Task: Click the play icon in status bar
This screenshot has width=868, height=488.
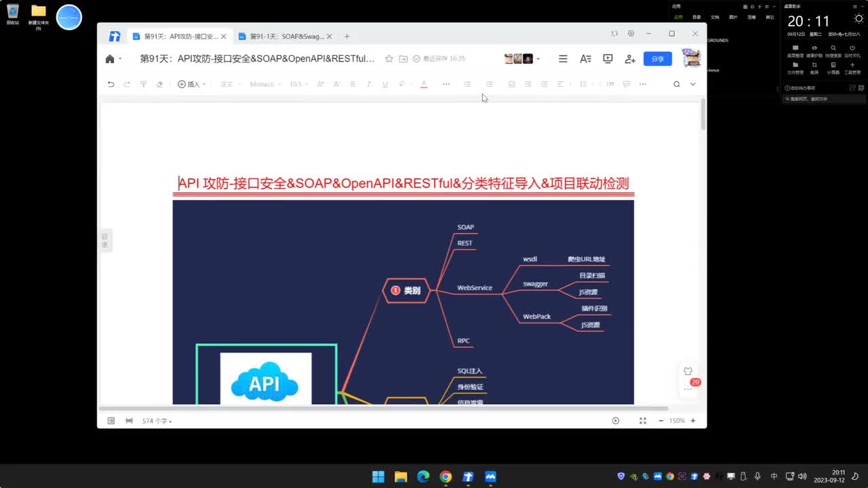Action: point(616,421)
